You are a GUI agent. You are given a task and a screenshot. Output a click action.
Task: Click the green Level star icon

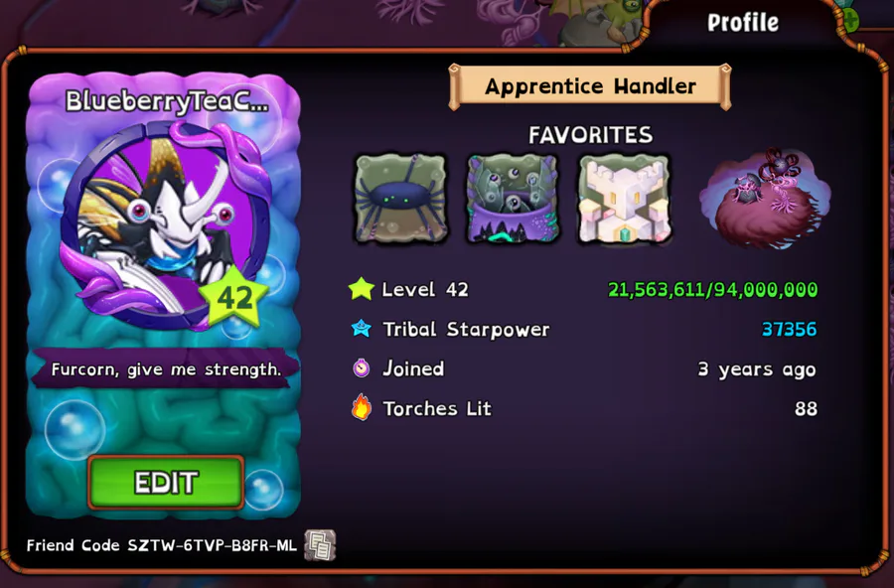tap(362, 289)
